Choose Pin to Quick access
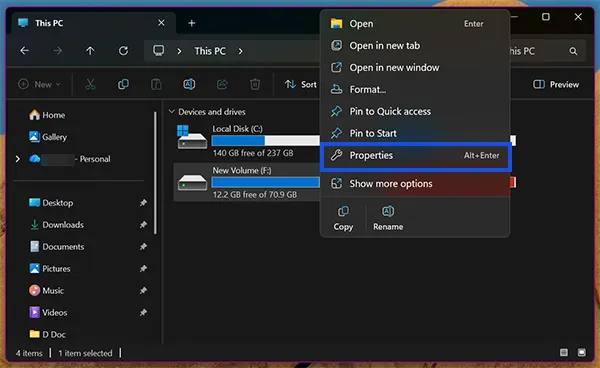Viewport: 600px width, 368px height. (x=415, y=111)
